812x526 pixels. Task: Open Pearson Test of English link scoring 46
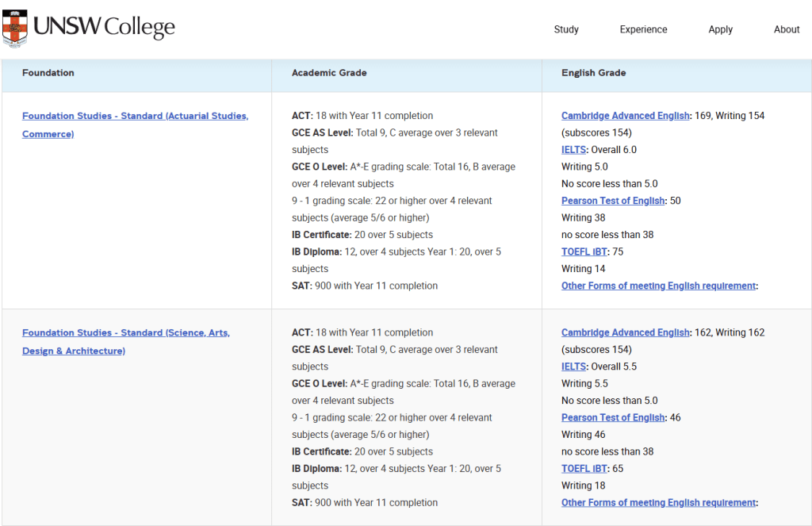click(613, 417)
